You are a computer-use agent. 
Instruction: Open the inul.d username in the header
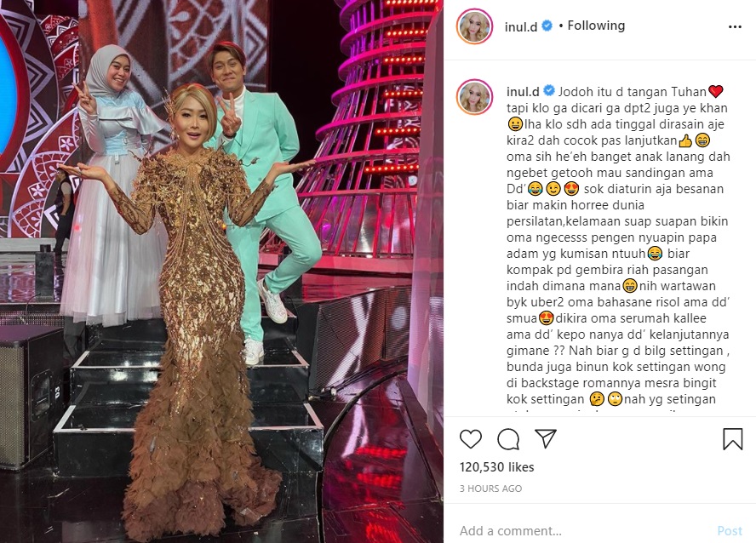521,26
